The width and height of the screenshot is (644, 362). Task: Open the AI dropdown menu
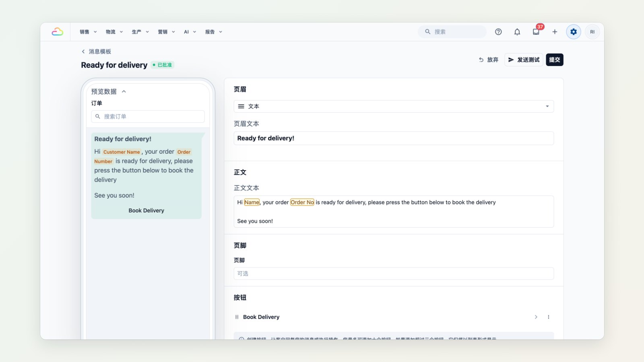190,32
